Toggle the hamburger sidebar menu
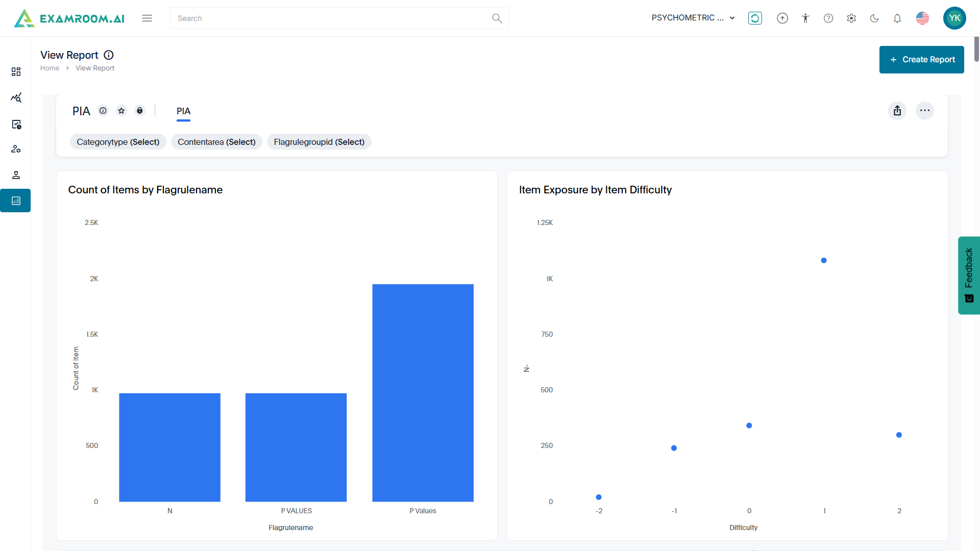 (147, 18)
